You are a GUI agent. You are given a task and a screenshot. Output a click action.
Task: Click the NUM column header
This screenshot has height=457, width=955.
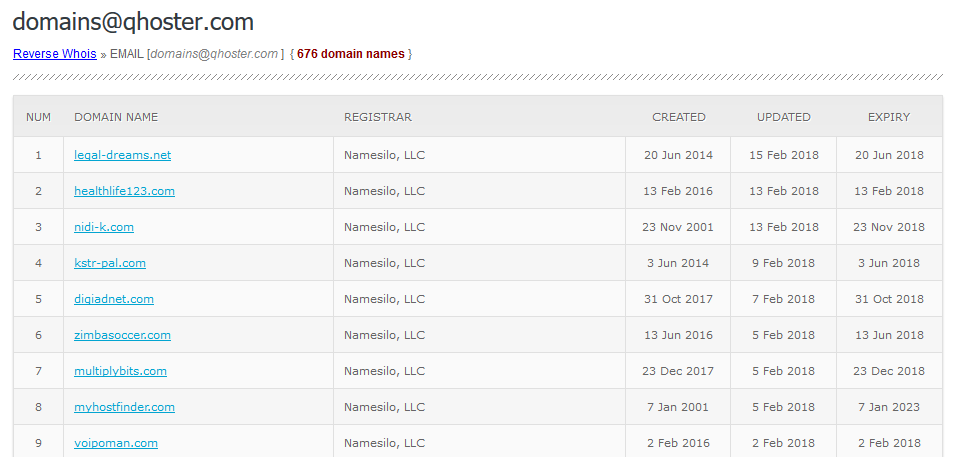[38, 117]
